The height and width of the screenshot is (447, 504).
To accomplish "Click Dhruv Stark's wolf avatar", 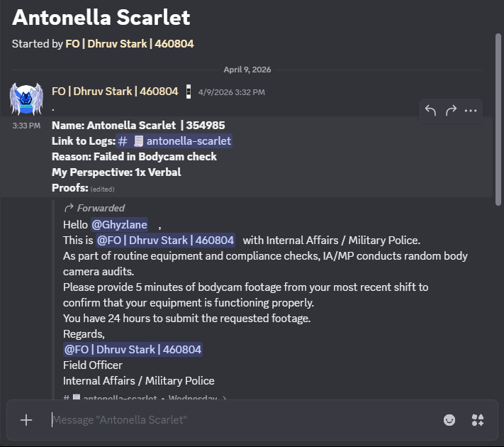I will point(26,99).
